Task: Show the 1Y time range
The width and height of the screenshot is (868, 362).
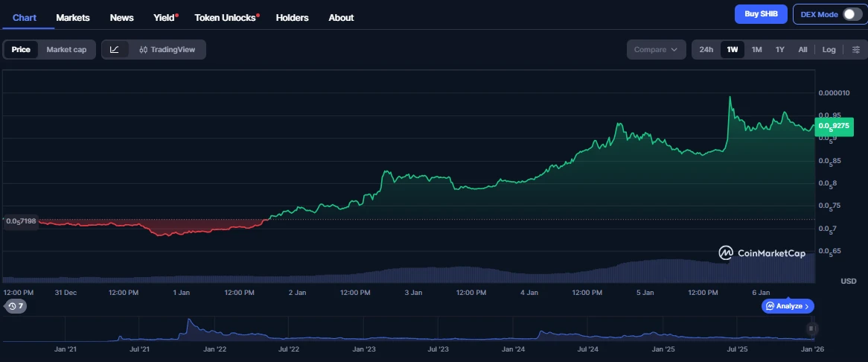Action: [x=779, y=50]
